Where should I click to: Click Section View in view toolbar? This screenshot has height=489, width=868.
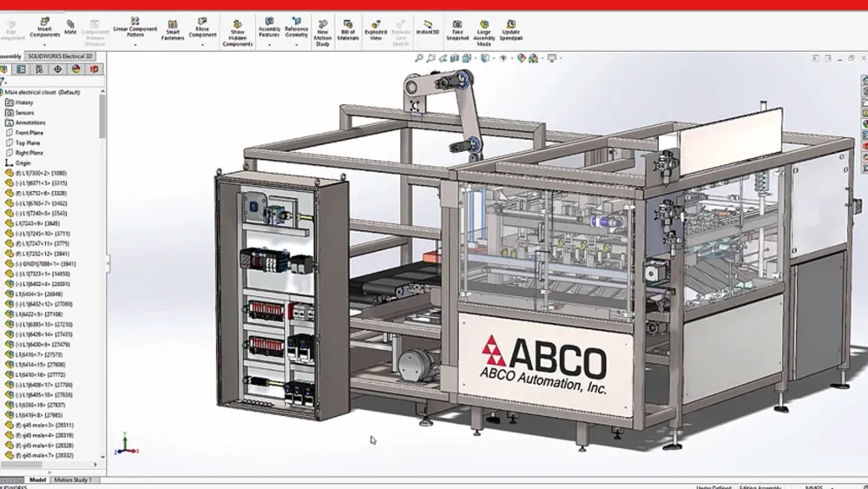[455, 57]
